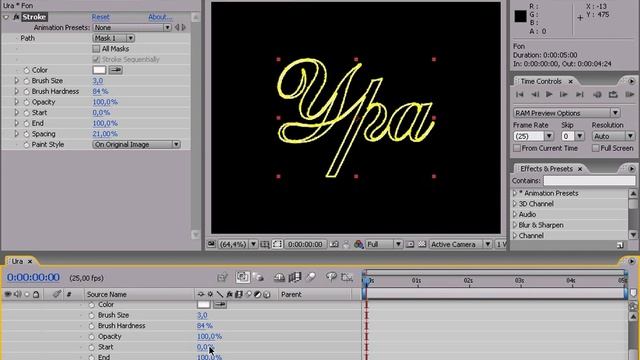This screenshot has height=360, width=640.
Task: Open the Effects & Presets panel options menu
Action: [x=631, y=169]
